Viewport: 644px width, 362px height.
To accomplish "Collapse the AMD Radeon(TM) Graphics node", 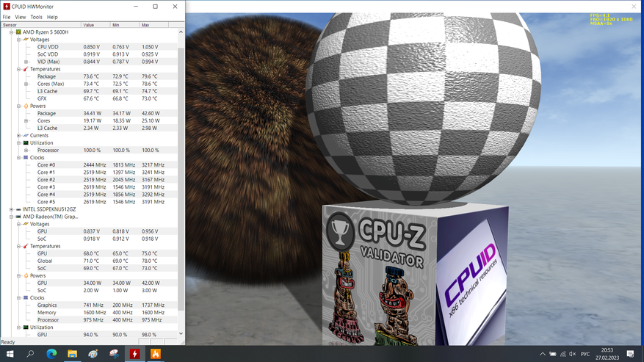I will tap(12, 217).
